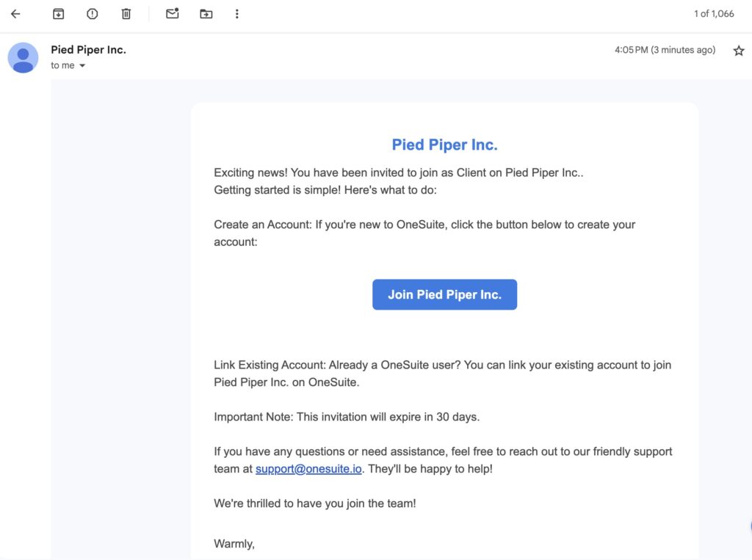This screenshot has width=752, height=560.
Task: Open the Move to folder icon
Action: pyautogui.click(x=206, y=14)
